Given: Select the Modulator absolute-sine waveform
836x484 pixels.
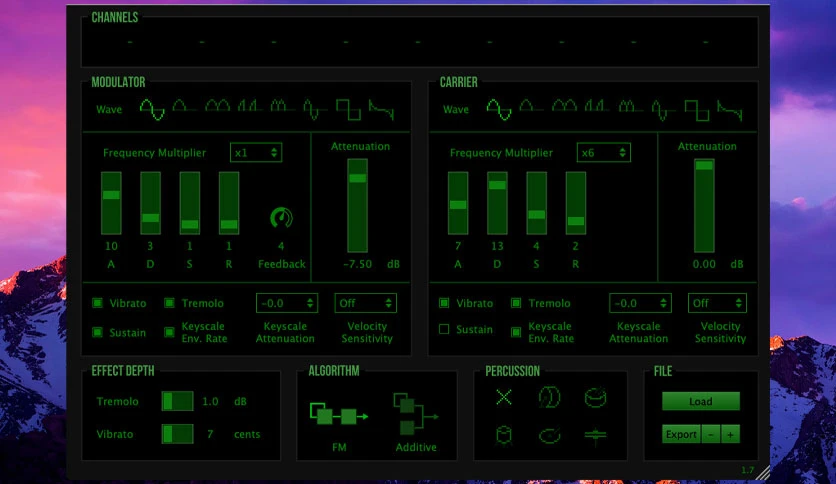Looking at the screenshot, I should 218,106.
